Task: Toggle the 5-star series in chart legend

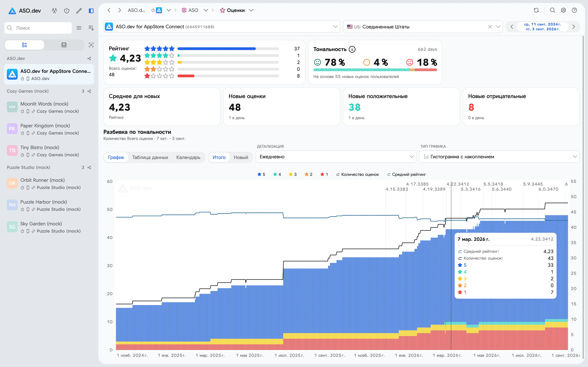Action: pos(261,174)
